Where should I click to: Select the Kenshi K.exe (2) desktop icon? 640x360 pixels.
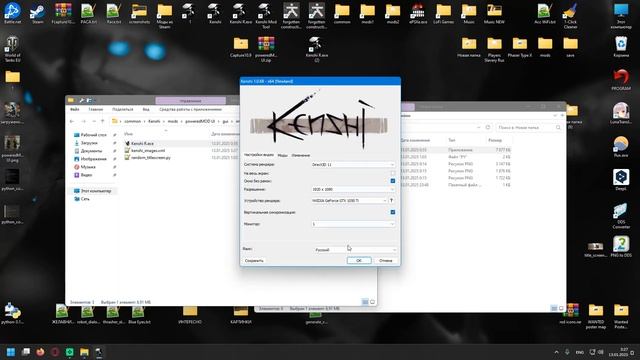point(316,49)
